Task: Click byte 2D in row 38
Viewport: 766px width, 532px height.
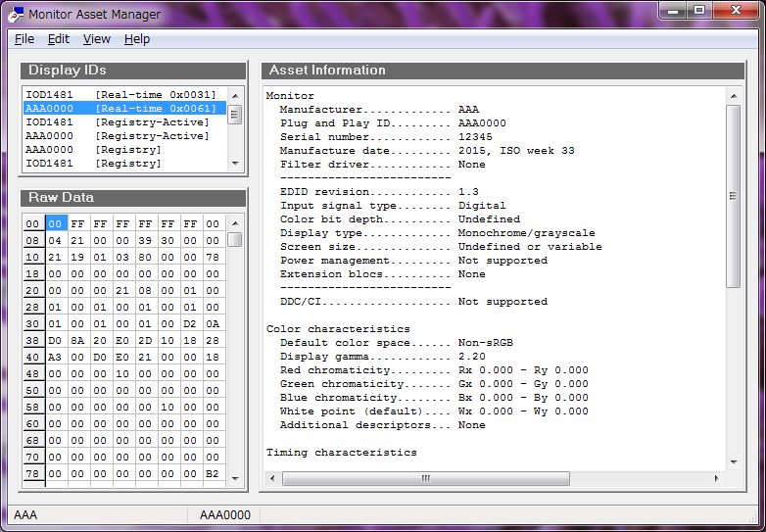Action: 145,340
